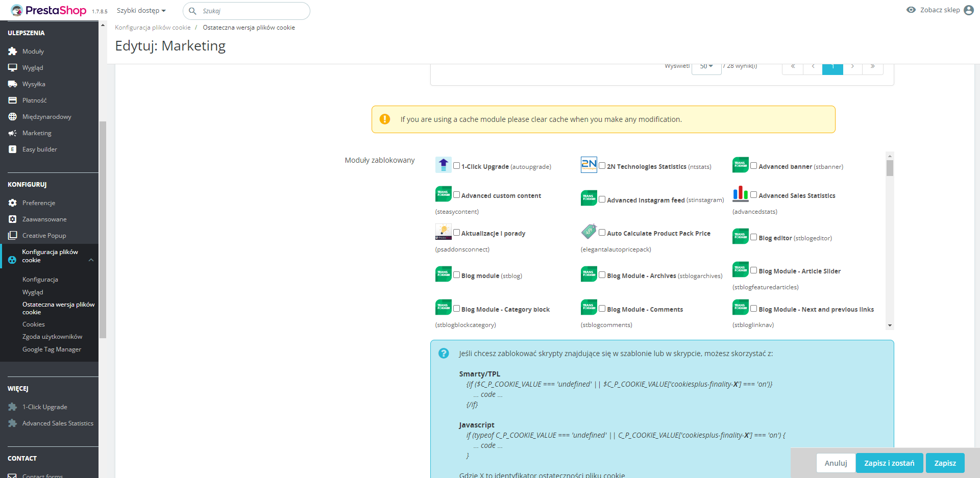Click the yellow warning exclamation icon
This screenshot has height=478, width=980.
click(385, 119)
